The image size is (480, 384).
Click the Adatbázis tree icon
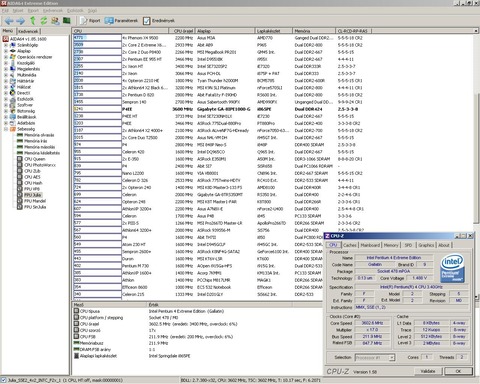[x=13, y=123]
